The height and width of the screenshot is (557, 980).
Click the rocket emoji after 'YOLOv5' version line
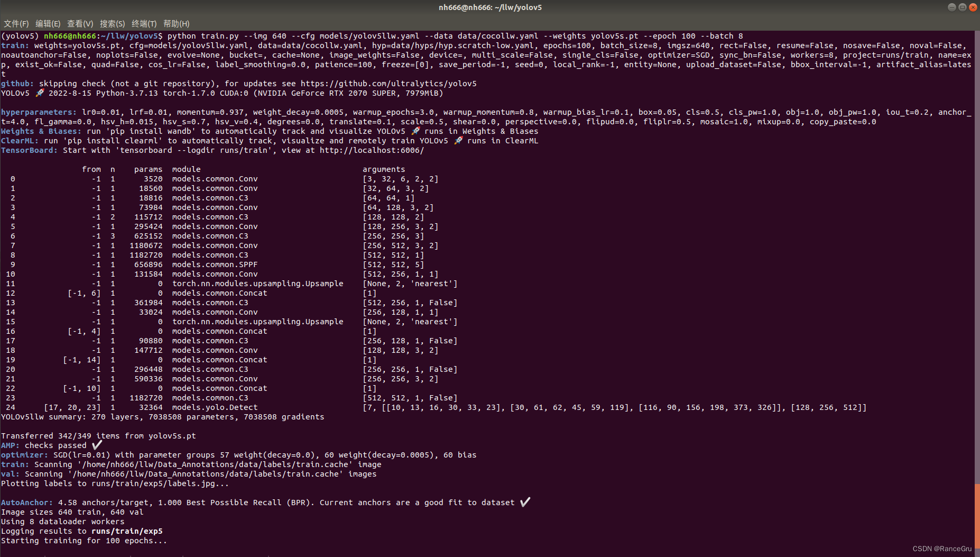40,93
